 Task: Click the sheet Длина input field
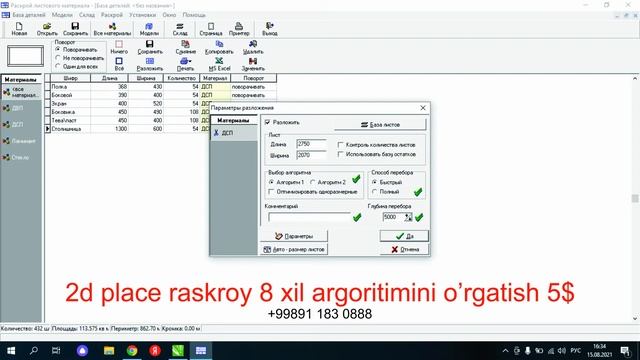[311, 144]
